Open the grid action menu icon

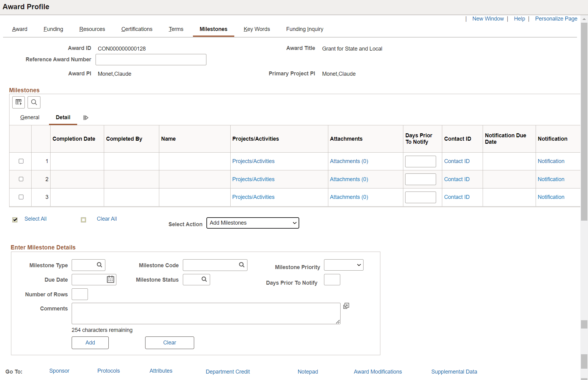tap(18, 102)
